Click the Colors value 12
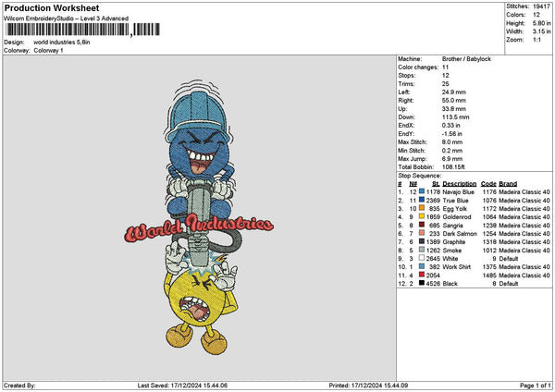Screen dimensions: 555x392 [536, 15]
